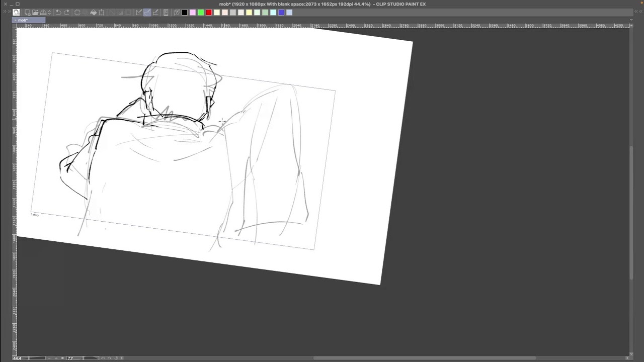The width and height of the screenshot is (644, 362).
Task: Expand the collapsed left palette dock
Action: [5, 12]
